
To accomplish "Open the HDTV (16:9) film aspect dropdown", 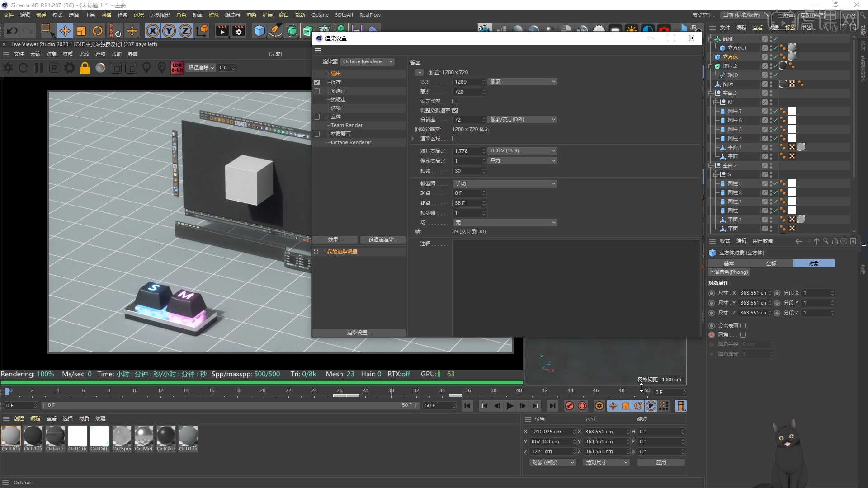I will [x=523, y=150].
